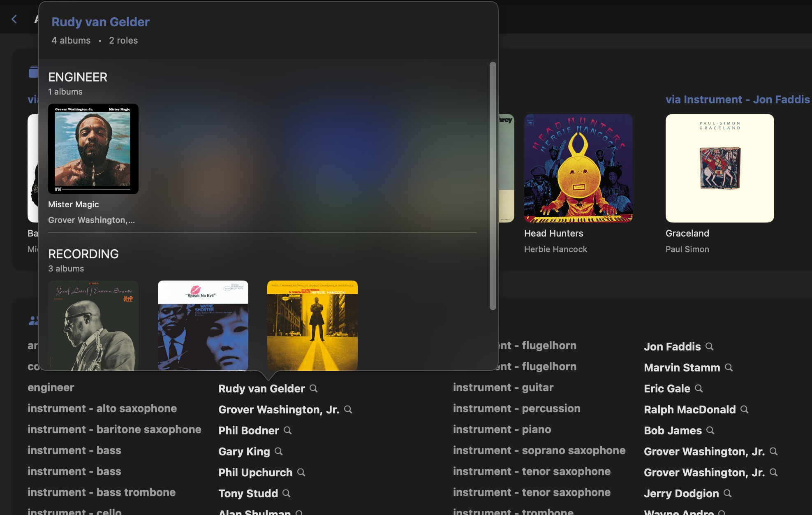
Task: Search icon beside Grover Washington, Jr. soprano saxophone
Action: point(774,451)
